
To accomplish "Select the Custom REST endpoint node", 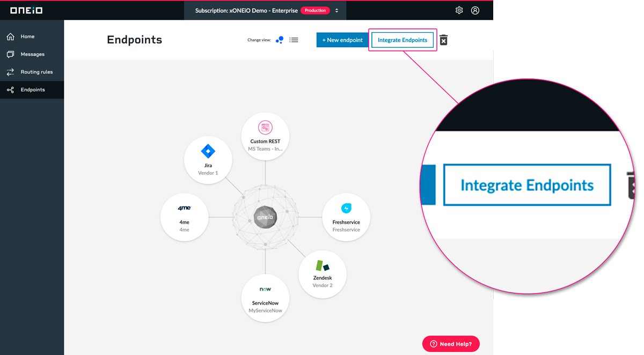I will pyautogui.click(x=265, y=136).
